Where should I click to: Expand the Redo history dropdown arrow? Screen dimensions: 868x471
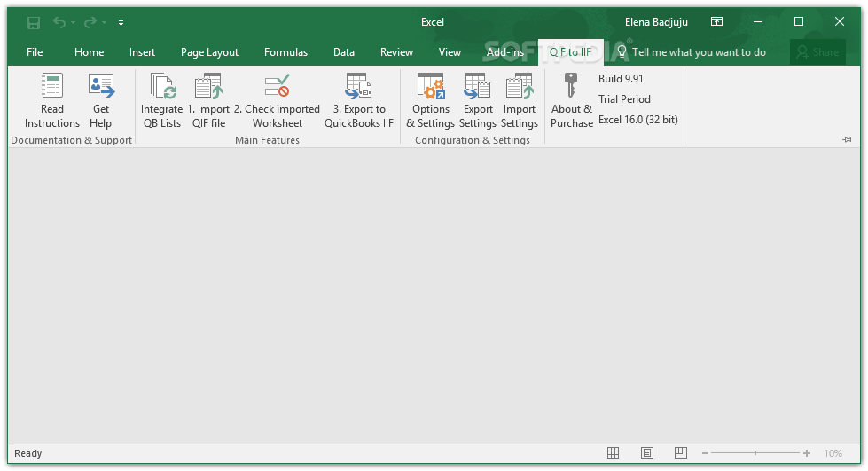104,23
